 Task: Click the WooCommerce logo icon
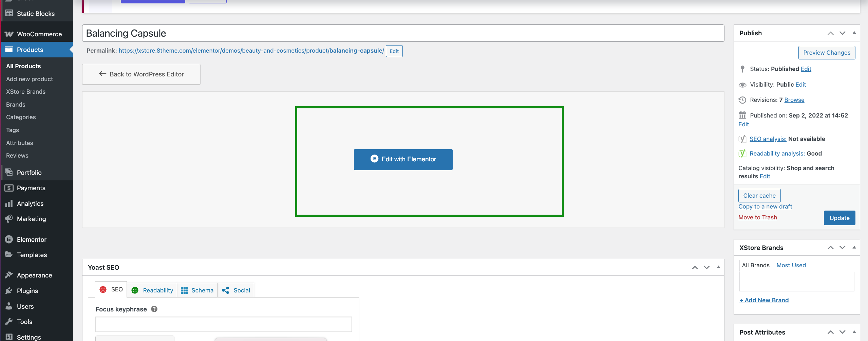pyautogui.click(x=9, y=34)
